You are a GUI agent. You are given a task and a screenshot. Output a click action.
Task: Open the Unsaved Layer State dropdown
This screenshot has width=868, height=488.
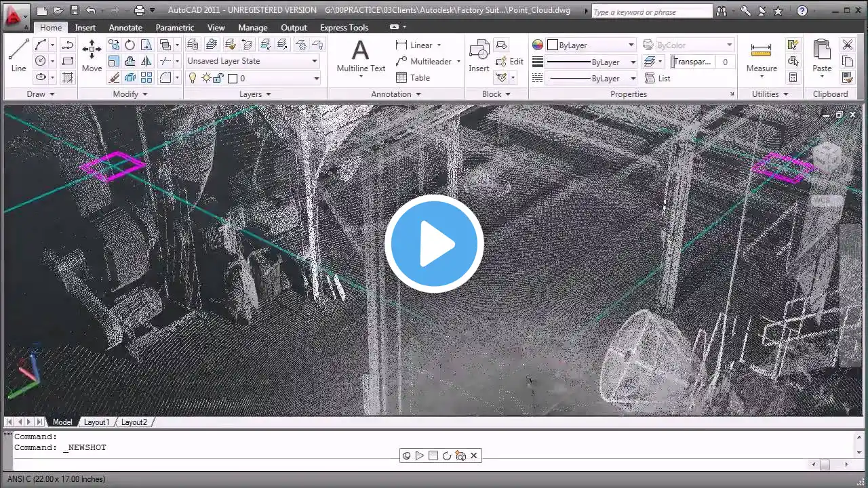click(x=252, y=61)
